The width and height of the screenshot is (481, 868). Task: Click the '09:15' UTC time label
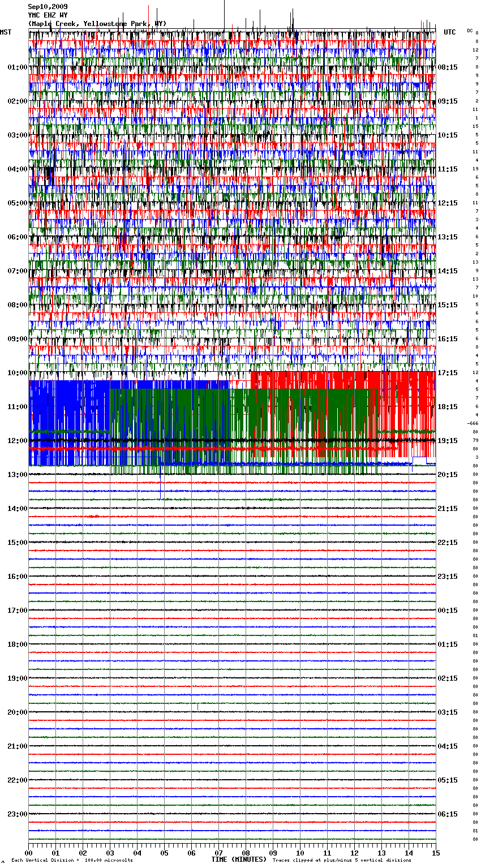448,101
